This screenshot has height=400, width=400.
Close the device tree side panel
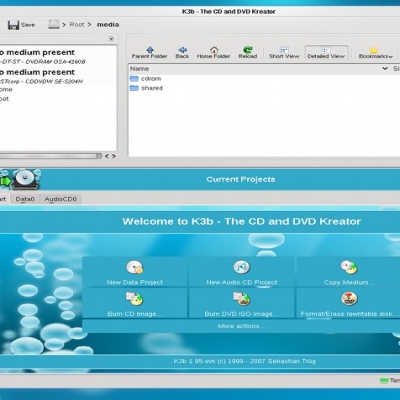point(111,39)
